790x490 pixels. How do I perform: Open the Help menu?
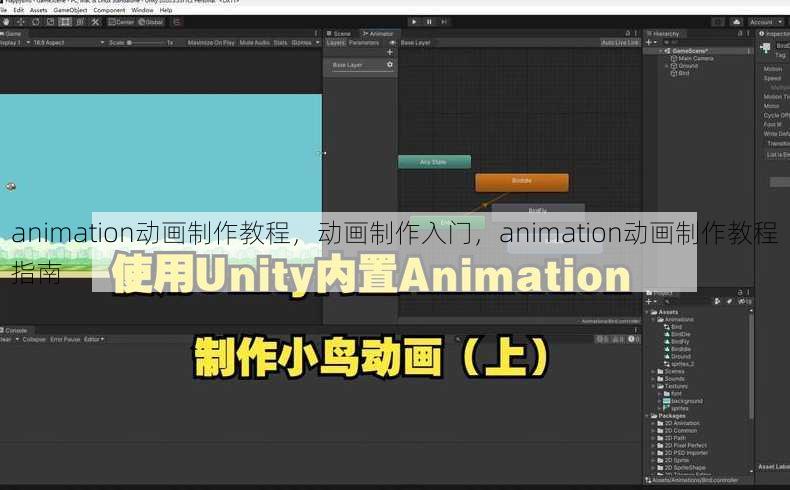pyautogui.click(x=166, y=10)
